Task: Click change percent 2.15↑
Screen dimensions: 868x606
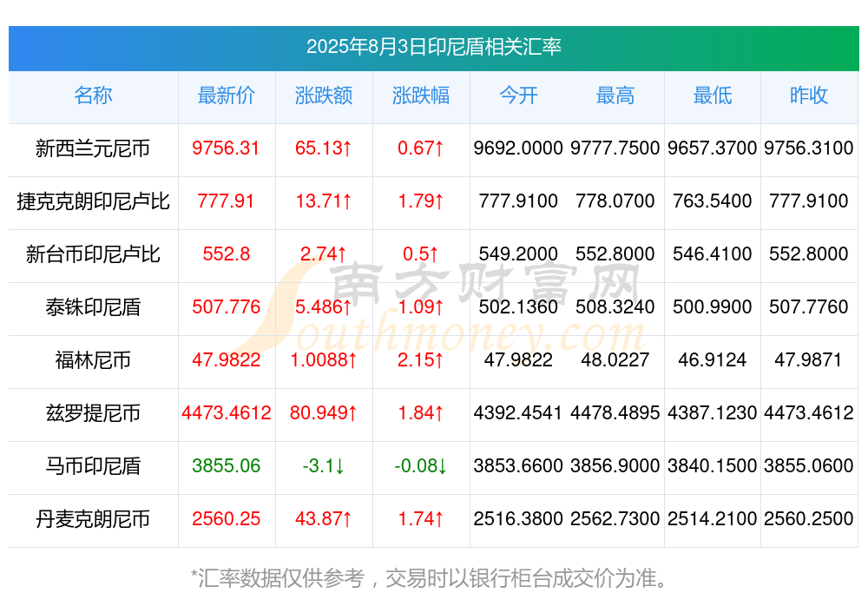Action: click(421, 360)
